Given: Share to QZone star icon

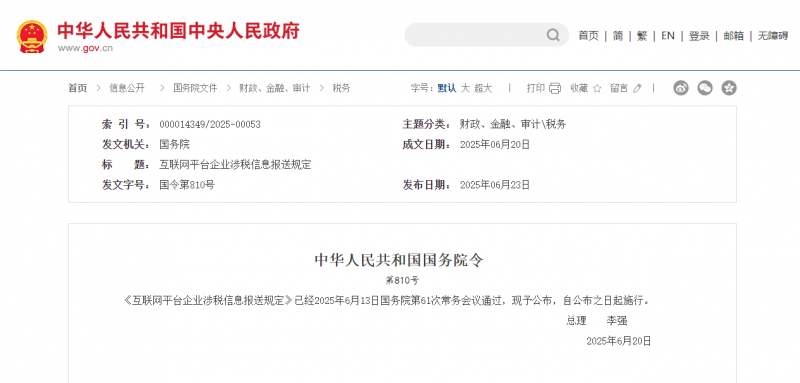Looking at the screenshot, I should pyautogui.click(x=729, y=88).
